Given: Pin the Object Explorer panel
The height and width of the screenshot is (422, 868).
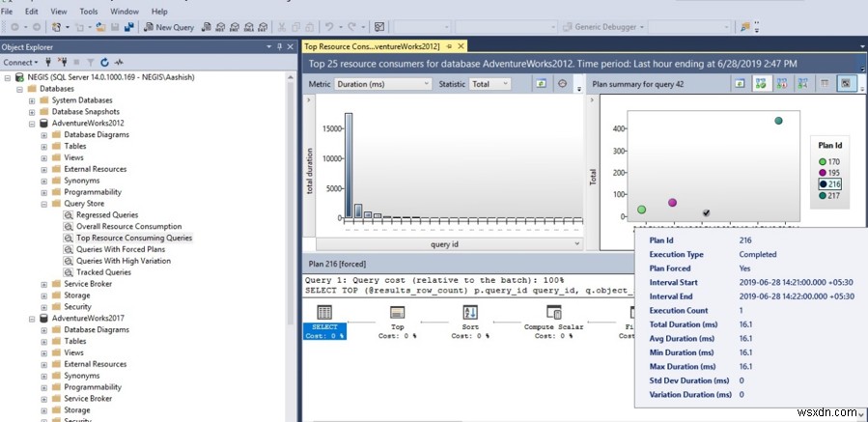Looking at the screenshot, I should point(280,47).
